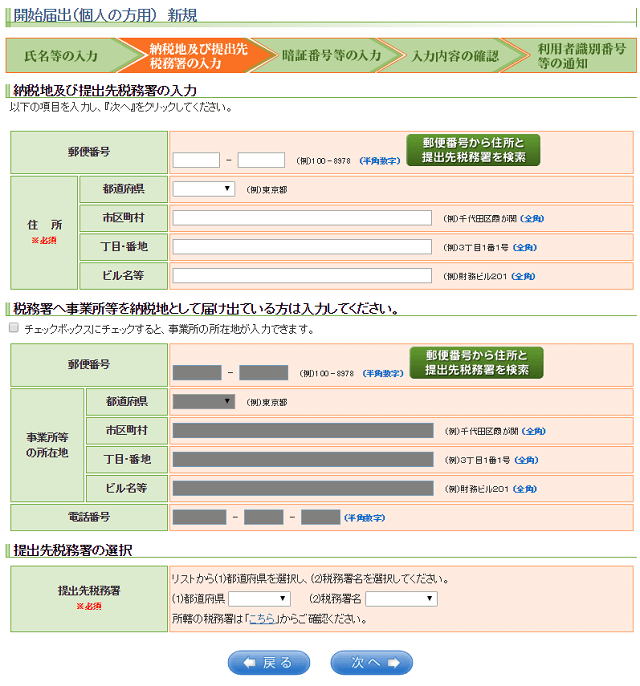
Task: Select the 氏名等の入力 step tab
Action: (61, 56)
